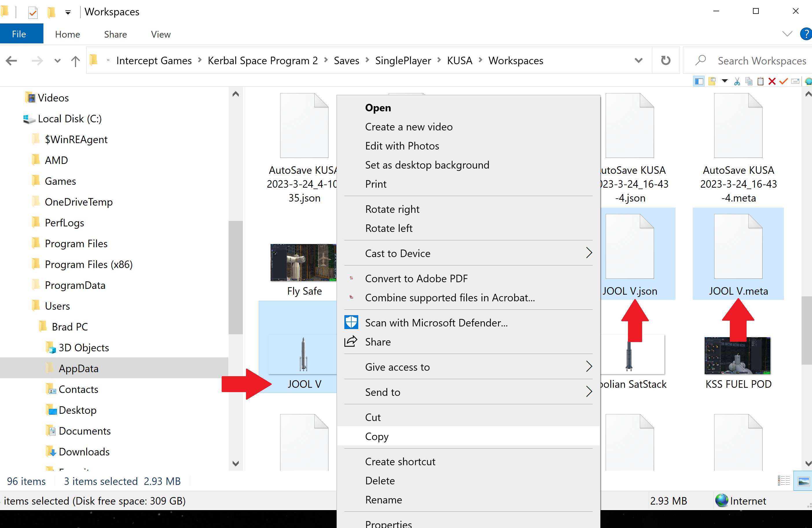Click the Up one level arrow
This screenshot has height=528, width=812.
pos(76,61)
